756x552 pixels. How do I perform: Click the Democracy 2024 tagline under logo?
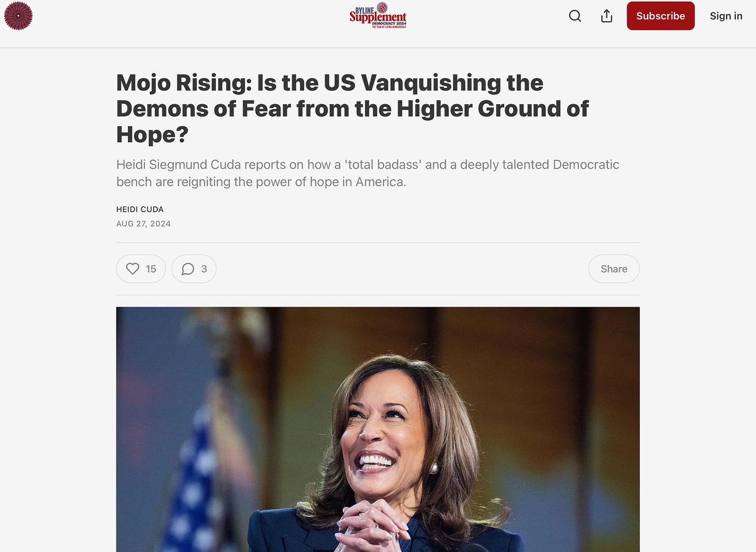389,24
